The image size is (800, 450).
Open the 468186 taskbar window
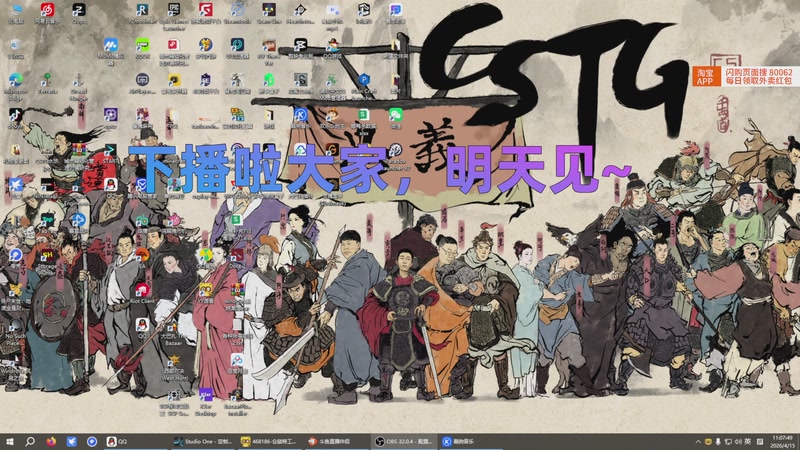coord(269,441)
